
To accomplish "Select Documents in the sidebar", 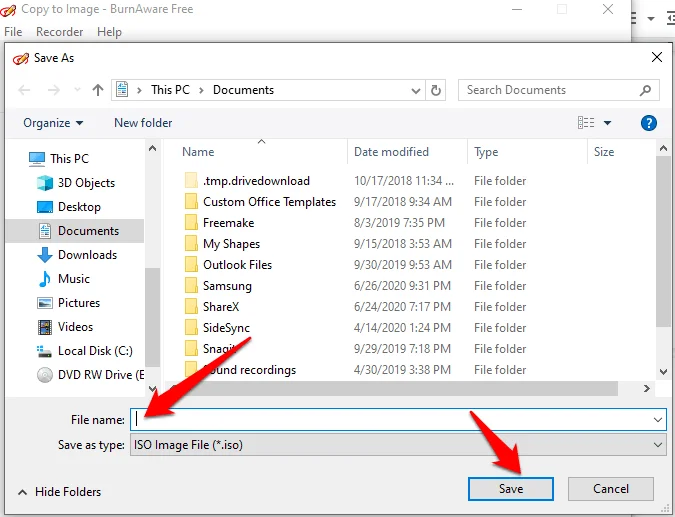I will click(x=75, y=231).
